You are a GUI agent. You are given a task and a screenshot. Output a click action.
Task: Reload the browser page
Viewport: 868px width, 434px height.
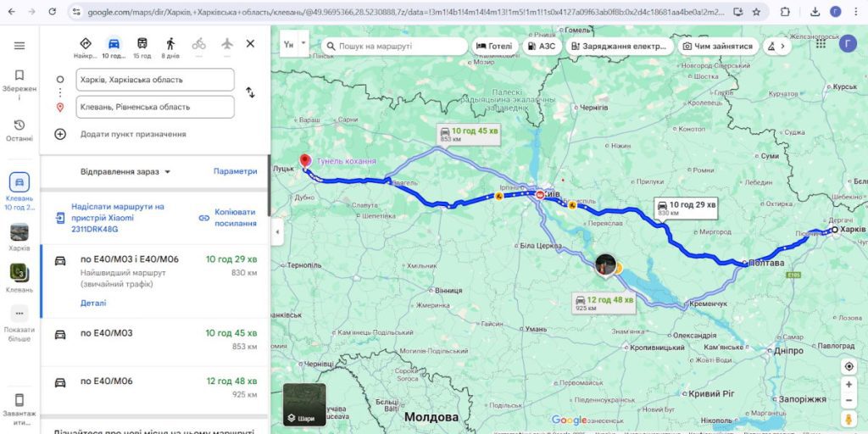point(52,12)
